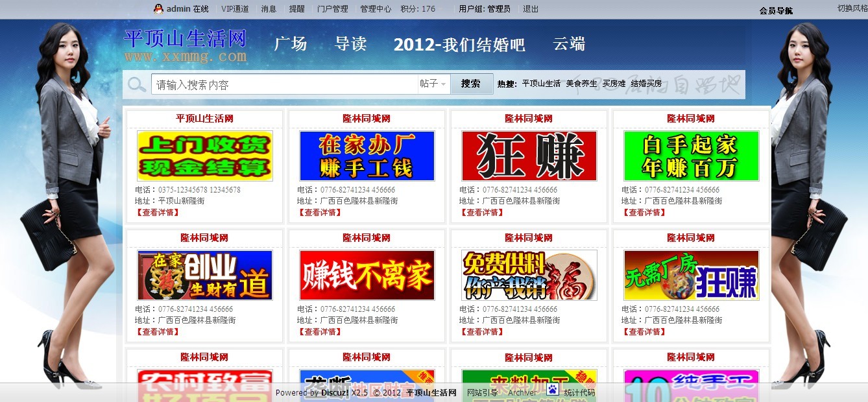Viewport: 868px width, 402px height.
Task: Open 广场 in the main navigation
Action: [291, 44]
